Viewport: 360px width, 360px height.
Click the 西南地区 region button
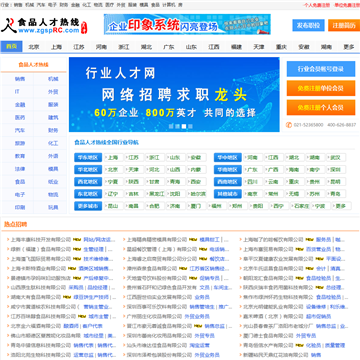(x=228, y=182)
